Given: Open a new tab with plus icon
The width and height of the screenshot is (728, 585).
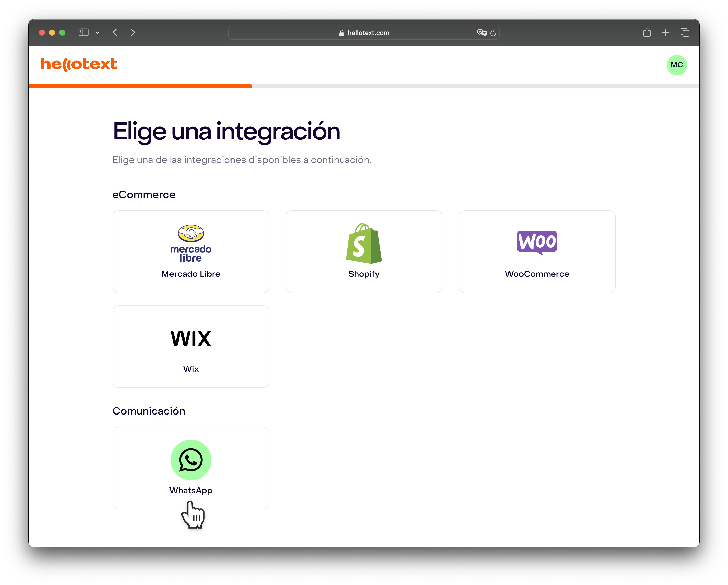Looking at the screenshot, I should 665,32.
